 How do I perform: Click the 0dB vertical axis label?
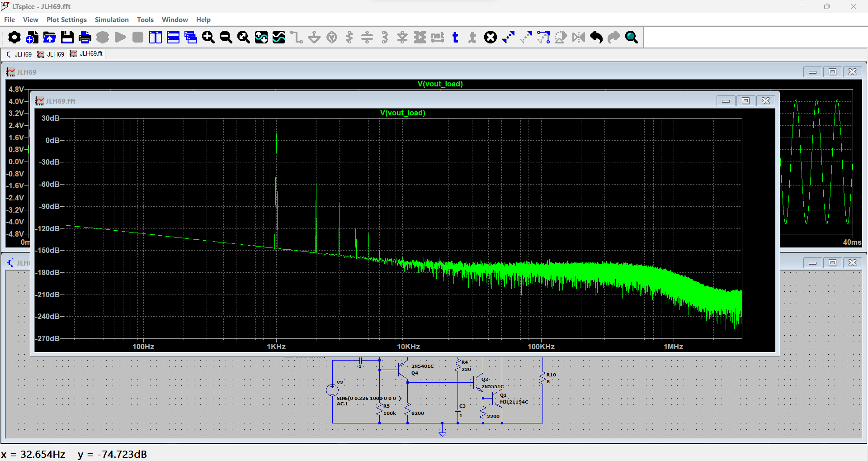click(52, 141)
